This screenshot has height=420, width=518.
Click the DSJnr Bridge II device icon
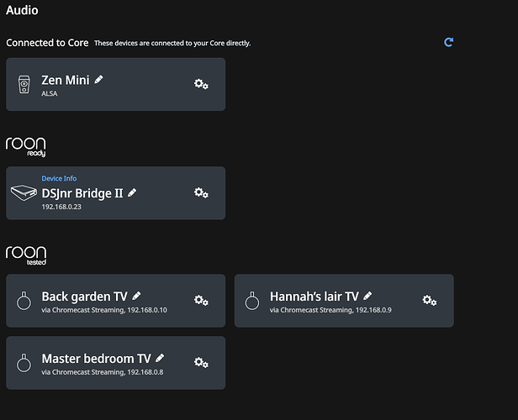tap(24, 192)
